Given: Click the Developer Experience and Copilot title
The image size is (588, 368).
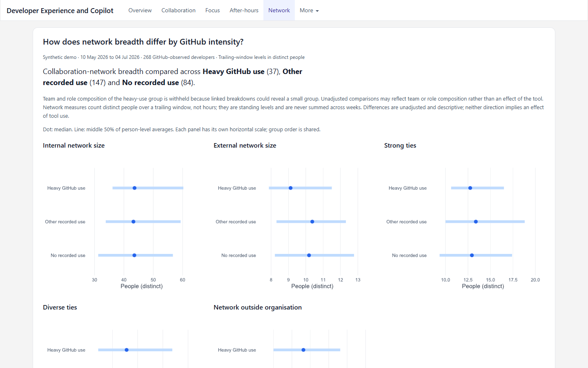Looking at the screenshot, I should click(60, 11).
